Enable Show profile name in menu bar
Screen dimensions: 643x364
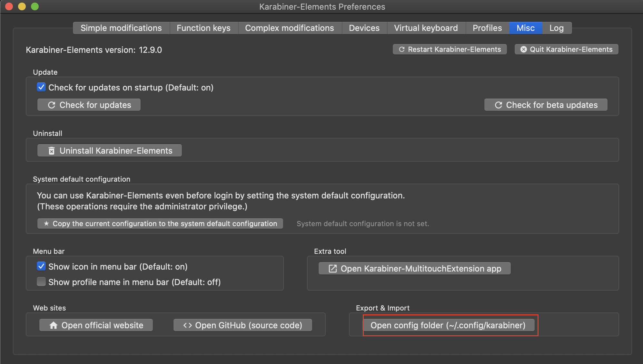coord(41,282)
